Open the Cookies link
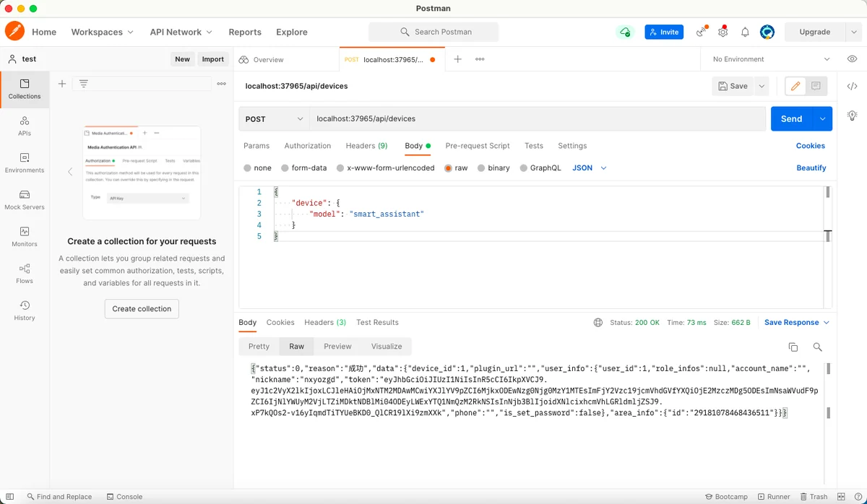The image size is (867, 504). point(811,146)
